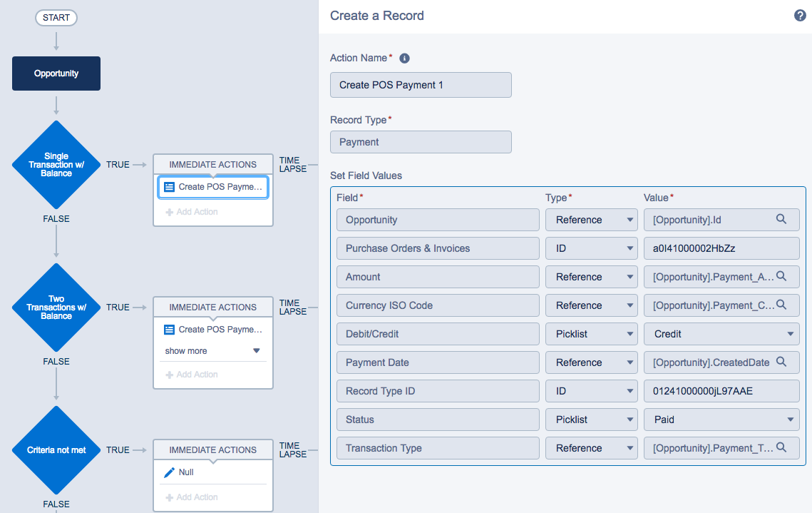Select the Two Transactions w/ Balance criteria node
The height and width of the screenshot is (513, 812).
point(56,308)
